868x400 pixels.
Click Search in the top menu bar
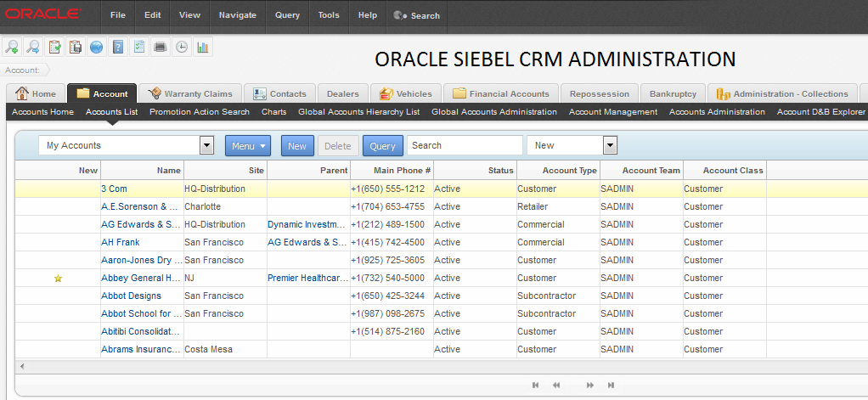pyautogui.click(x=417, y=15)
